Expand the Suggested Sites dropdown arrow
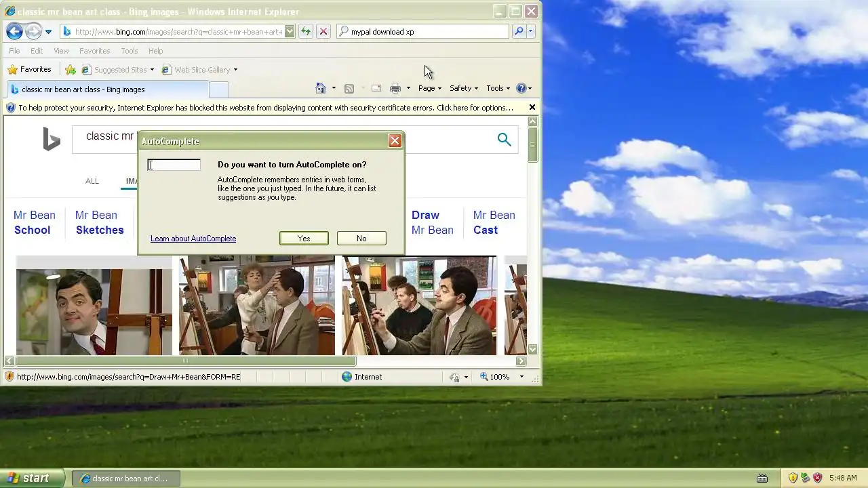This screenshot has width=868, height=488. tap(152, 70)
